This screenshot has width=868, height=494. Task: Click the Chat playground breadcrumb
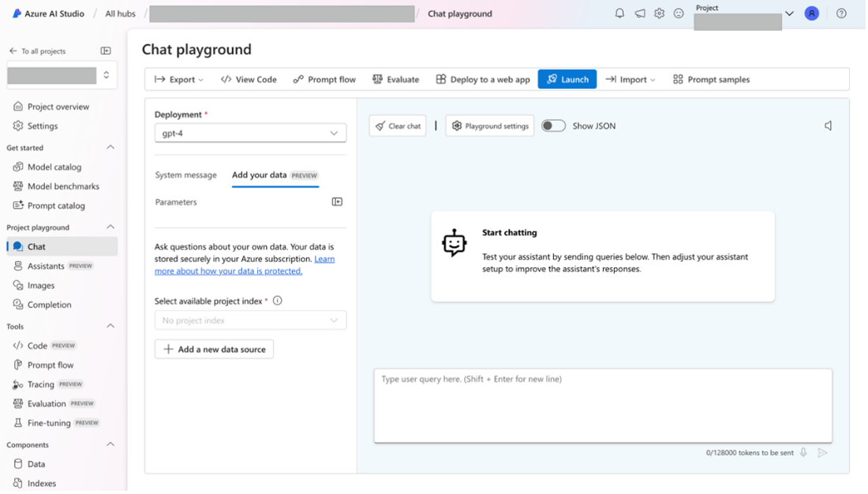[460, 14]
